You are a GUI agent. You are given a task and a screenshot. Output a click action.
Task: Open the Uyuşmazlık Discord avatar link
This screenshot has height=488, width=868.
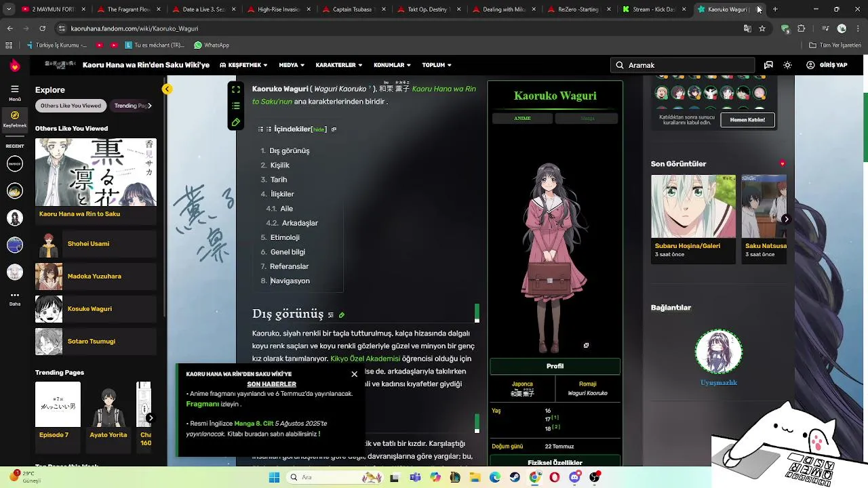[x=718, y=352]
